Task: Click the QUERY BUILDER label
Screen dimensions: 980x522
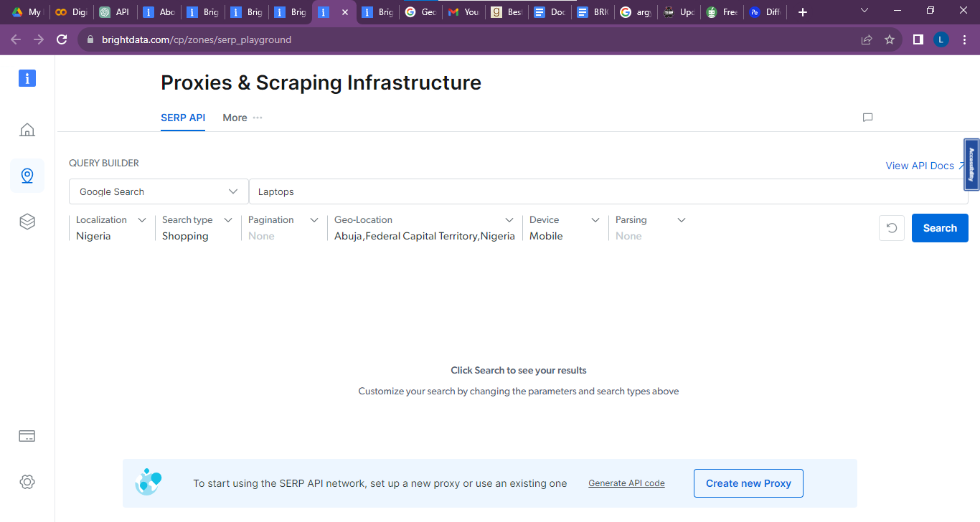Action: (104, 163)
